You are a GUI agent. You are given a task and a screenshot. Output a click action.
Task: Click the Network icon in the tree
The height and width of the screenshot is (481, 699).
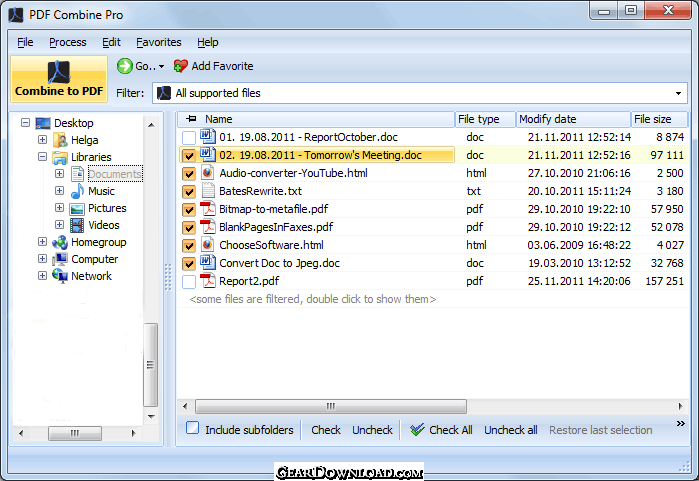coord(60,276)
